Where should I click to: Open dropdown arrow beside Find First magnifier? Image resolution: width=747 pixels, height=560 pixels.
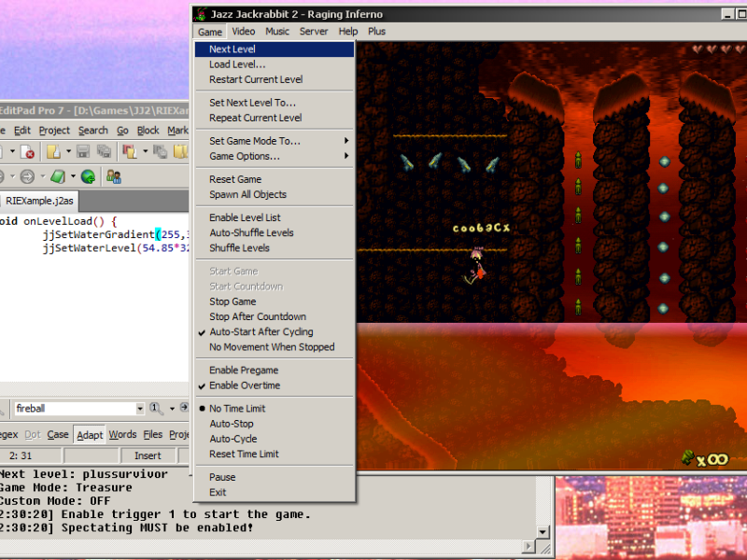click(x=172, y=409)
